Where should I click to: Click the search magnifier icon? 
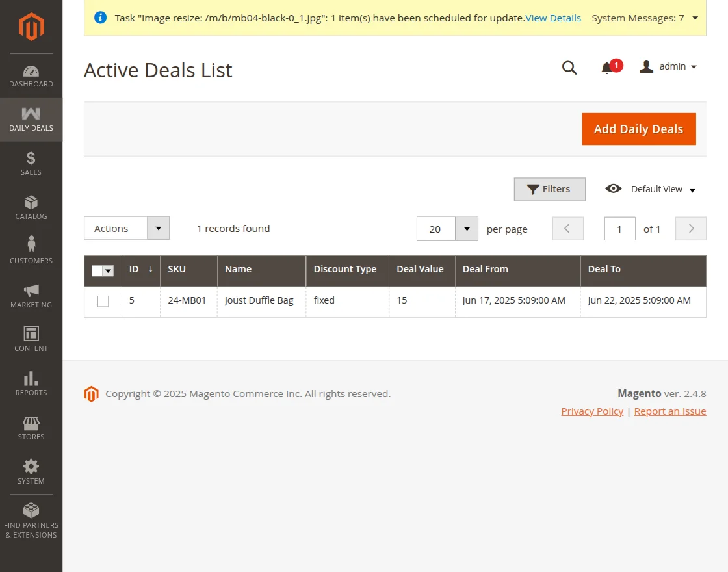tap(569, 68)
